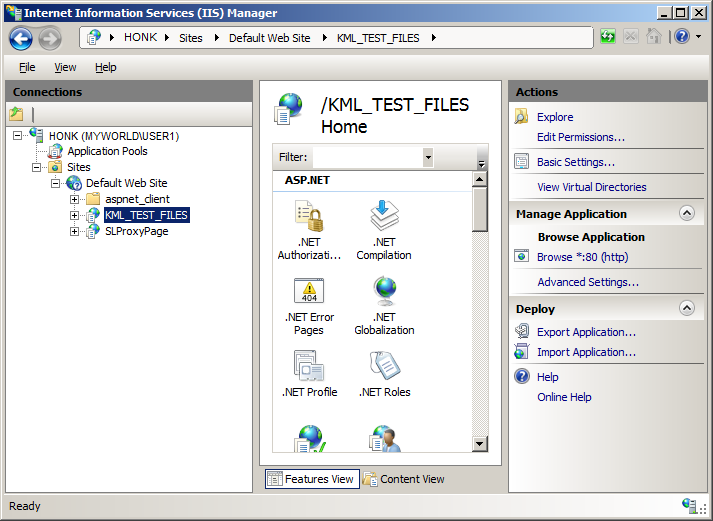The width and height of the screenshot is (713, 521).
Task: Click Explore link in Actions
Action: (555, 117)
